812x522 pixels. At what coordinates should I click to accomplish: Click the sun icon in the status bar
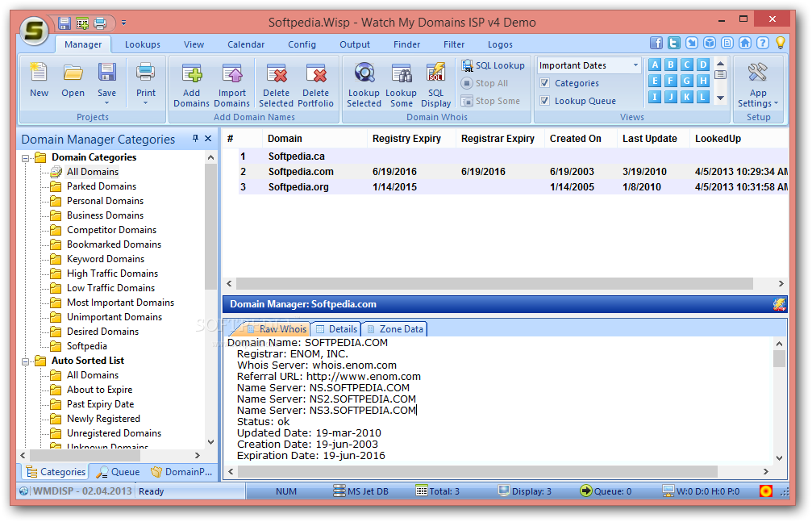tap(765, 491)
